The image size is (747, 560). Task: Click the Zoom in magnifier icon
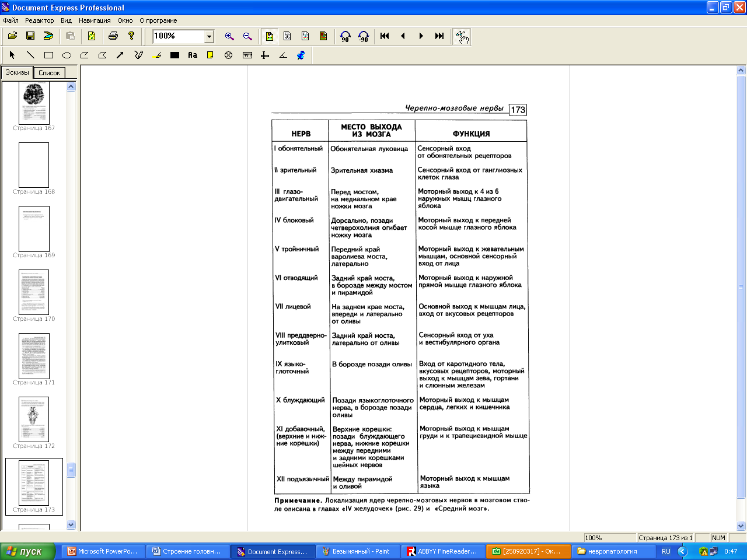pyautogui.click(x=229, y=36)
